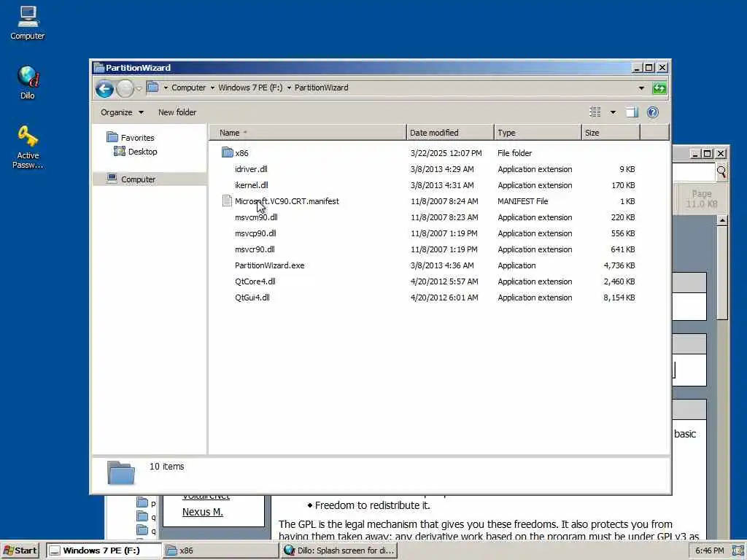Open the view options dropdown arrow
The width and height of the screenshot is (747, 560).
[x=613, y=112]
